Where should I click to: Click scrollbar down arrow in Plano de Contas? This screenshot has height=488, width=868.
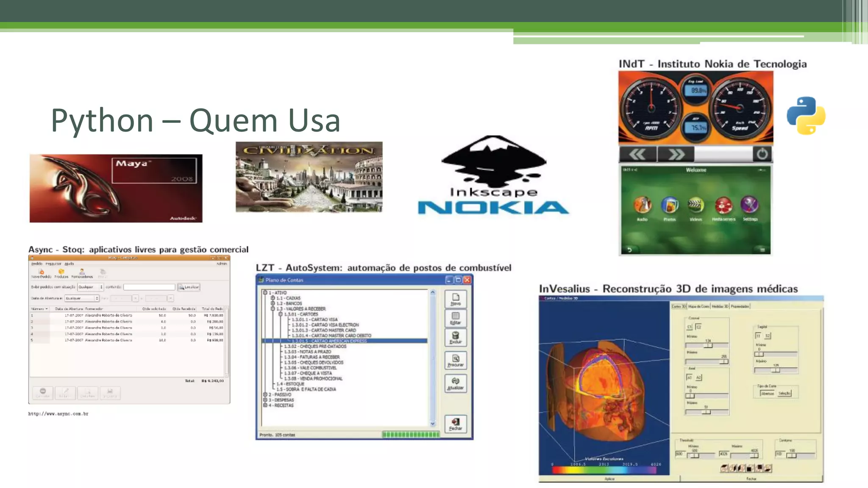[x=433, y=424]
